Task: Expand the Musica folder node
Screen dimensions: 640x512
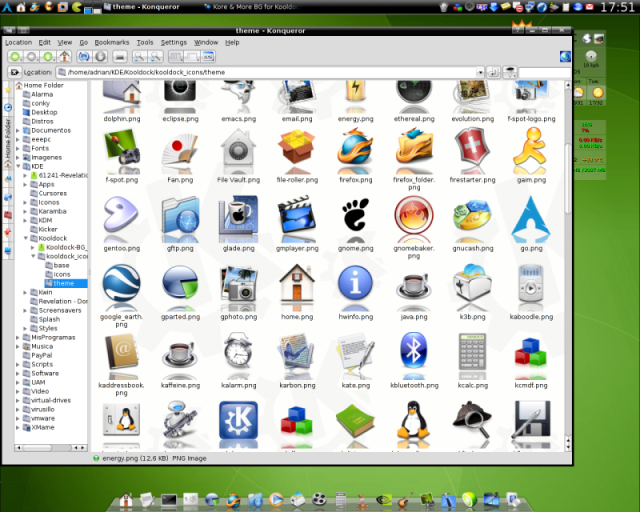Action: [18, 346]
